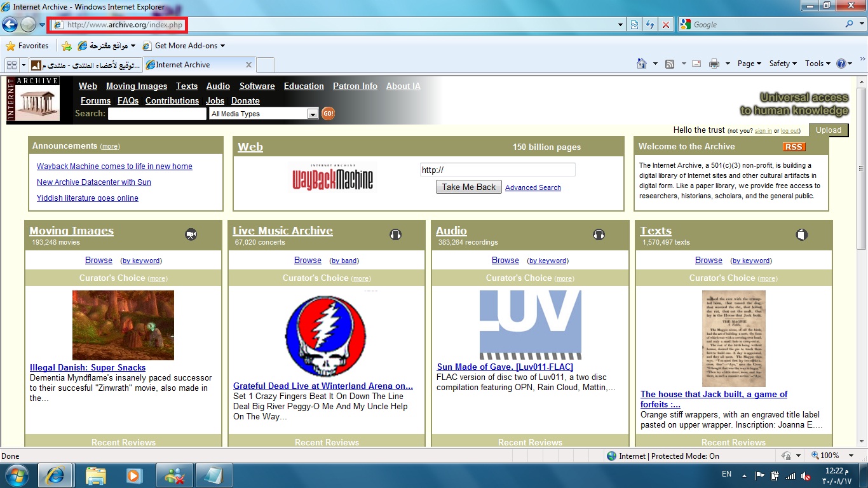Click the Moving Images camera icon

(191, 234)
